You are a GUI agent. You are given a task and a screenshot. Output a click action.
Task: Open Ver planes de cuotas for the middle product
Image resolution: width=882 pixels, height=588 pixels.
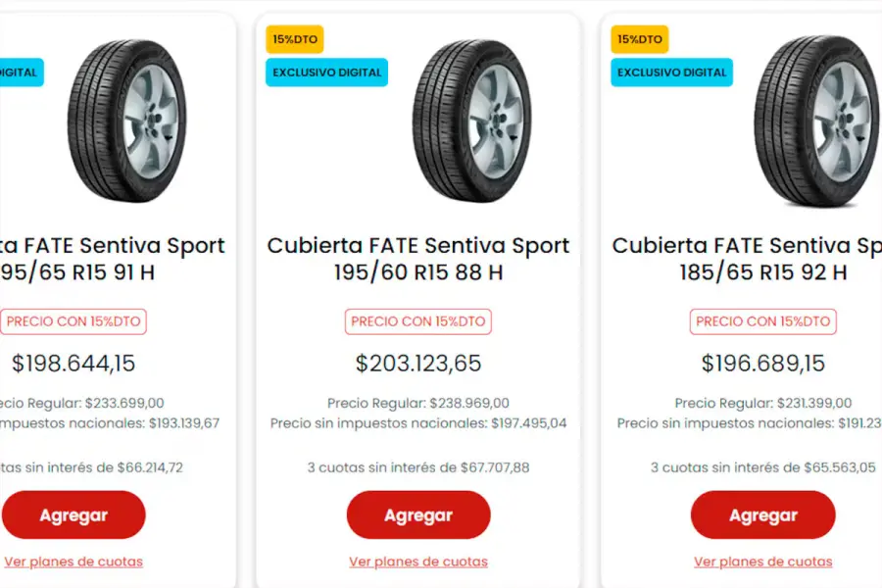(418, 562)
